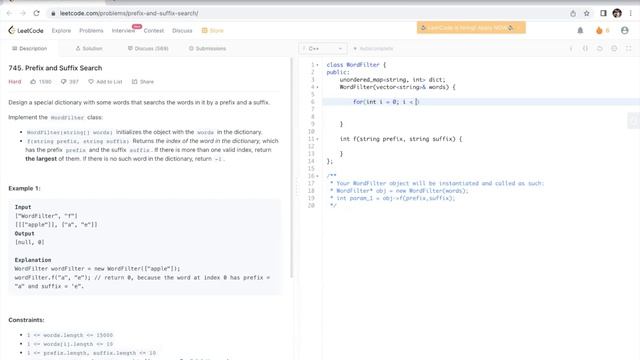The height and width of the screenshot is (360, 640).
Task: Open editor settings gear icon
Action: pos(614,49)
